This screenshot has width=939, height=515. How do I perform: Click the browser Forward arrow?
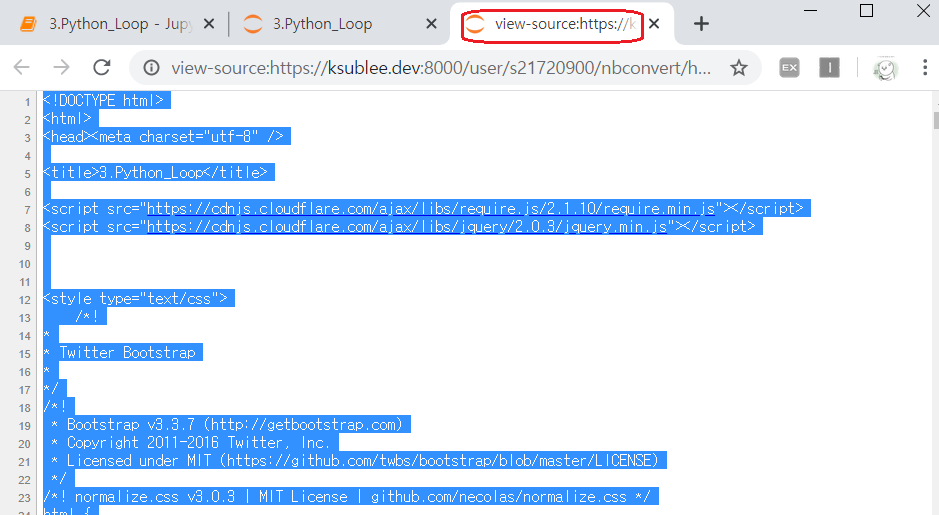[61, 67]
